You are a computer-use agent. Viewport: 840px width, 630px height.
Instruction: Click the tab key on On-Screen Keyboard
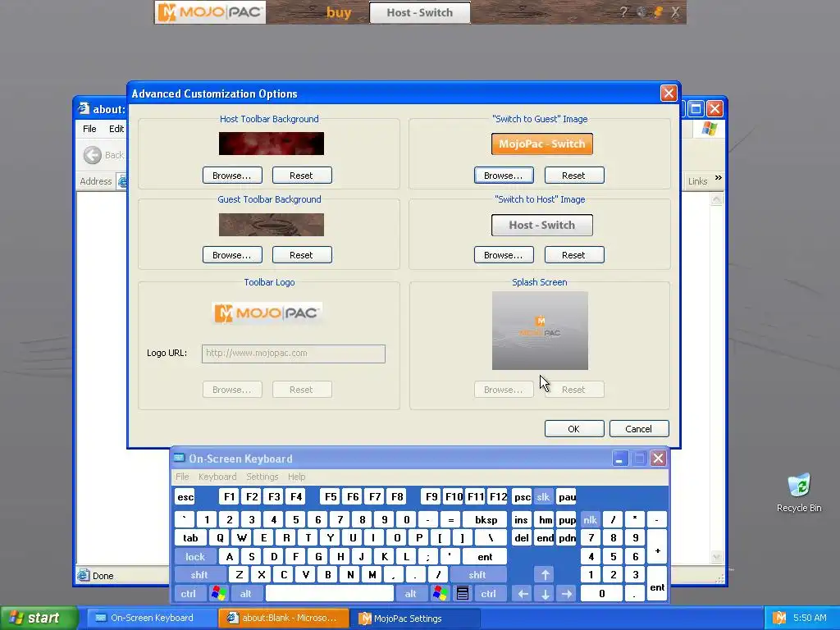tap(190, 538)
